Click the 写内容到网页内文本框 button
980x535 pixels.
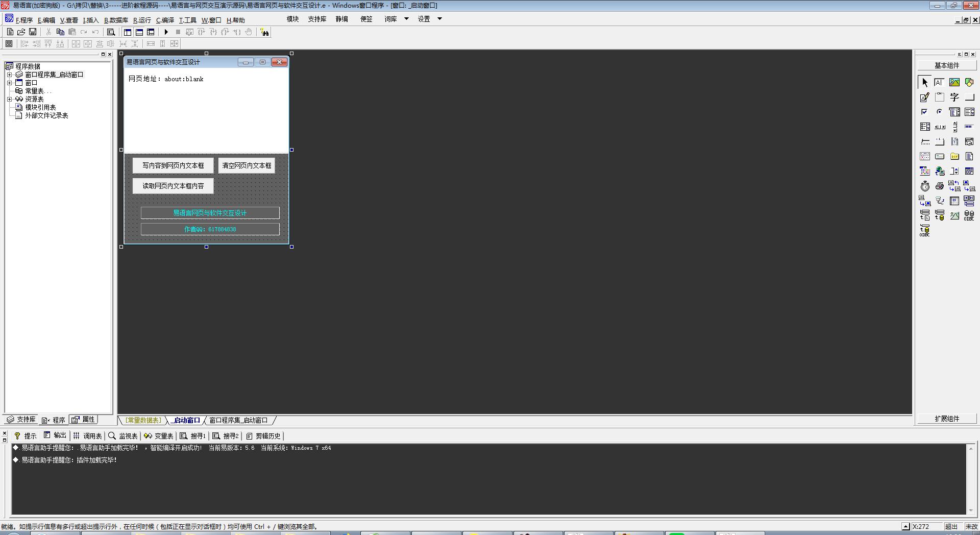click(x=173, y=165)
